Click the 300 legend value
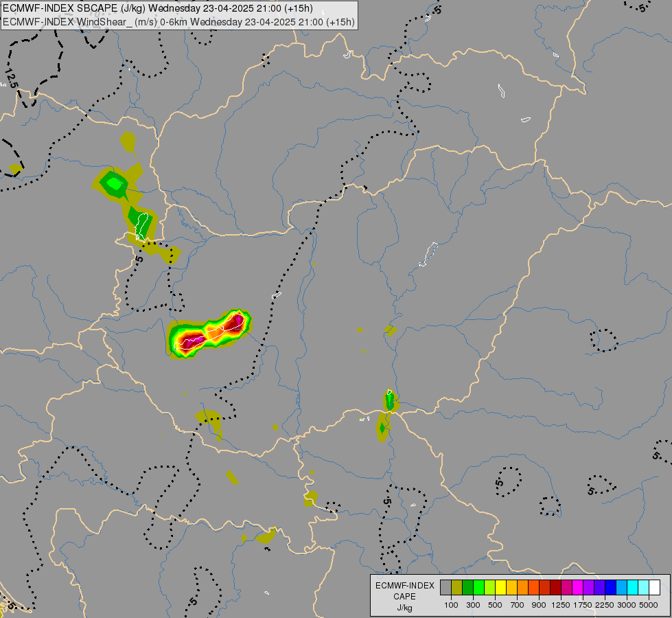 pos(473,605)
